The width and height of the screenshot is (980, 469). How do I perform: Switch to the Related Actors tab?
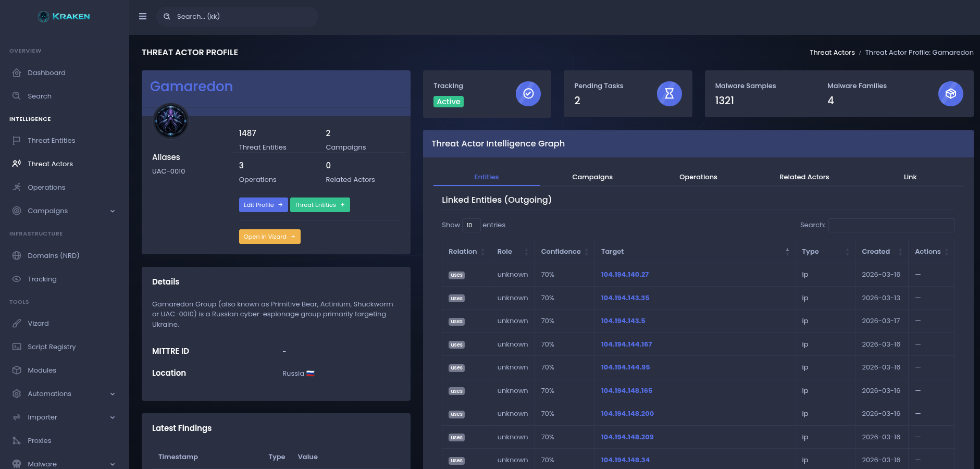[804, 177]
